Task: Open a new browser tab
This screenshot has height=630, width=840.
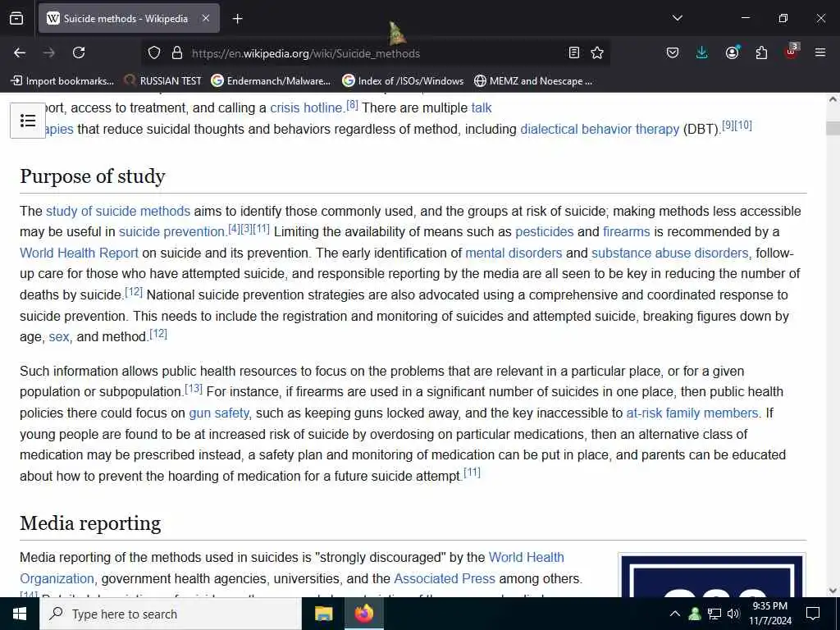Action: coord(237,19)
